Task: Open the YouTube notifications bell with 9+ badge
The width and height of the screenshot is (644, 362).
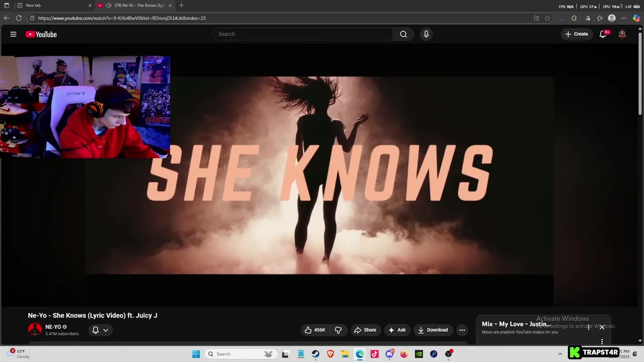Action: point(603,34)
